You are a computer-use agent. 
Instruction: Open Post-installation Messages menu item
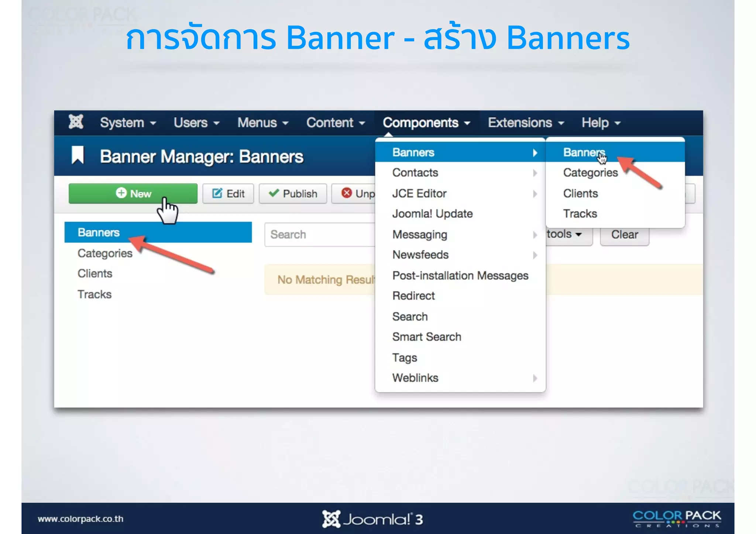click(x=460, y=276)
